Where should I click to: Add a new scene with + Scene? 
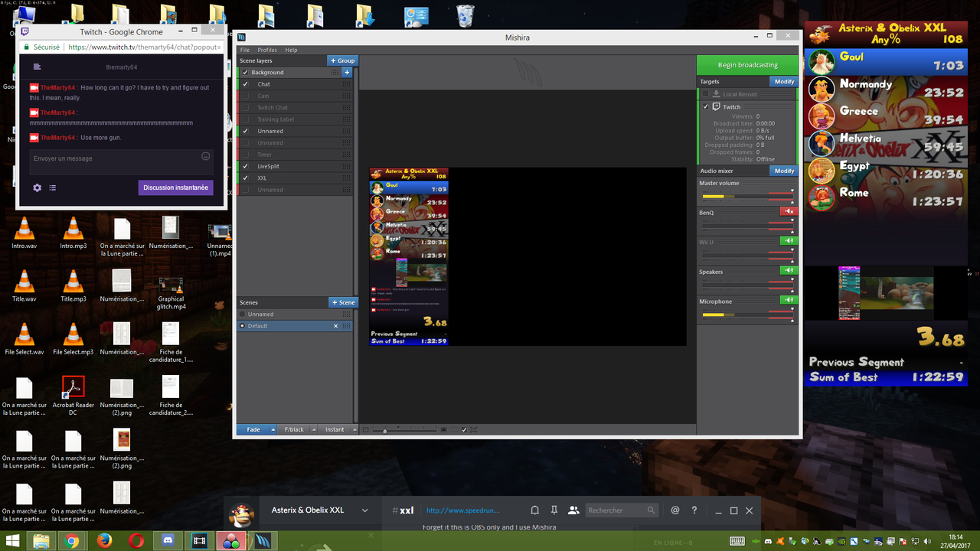pos(343,302)
